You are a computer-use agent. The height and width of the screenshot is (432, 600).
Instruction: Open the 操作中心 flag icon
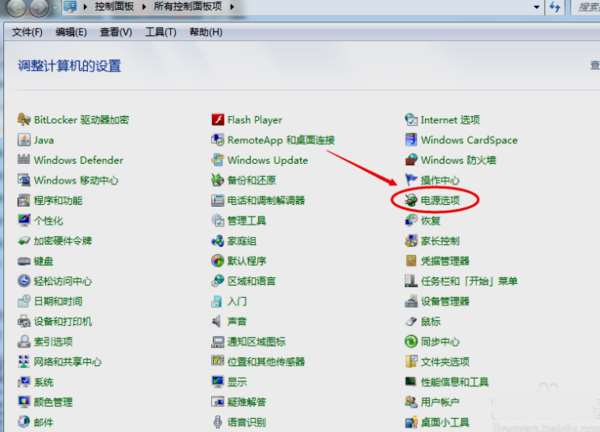411,180
